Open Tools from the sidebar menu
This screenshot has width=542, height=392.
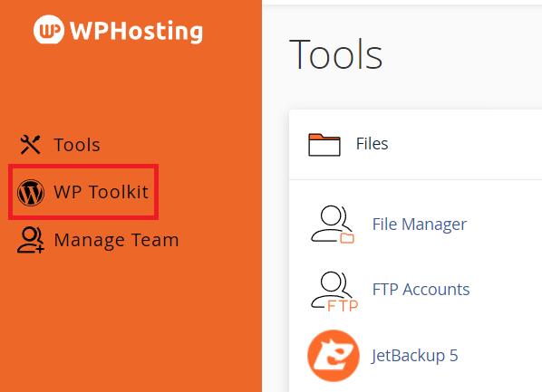pyautogui.click(x=77, y=144)
